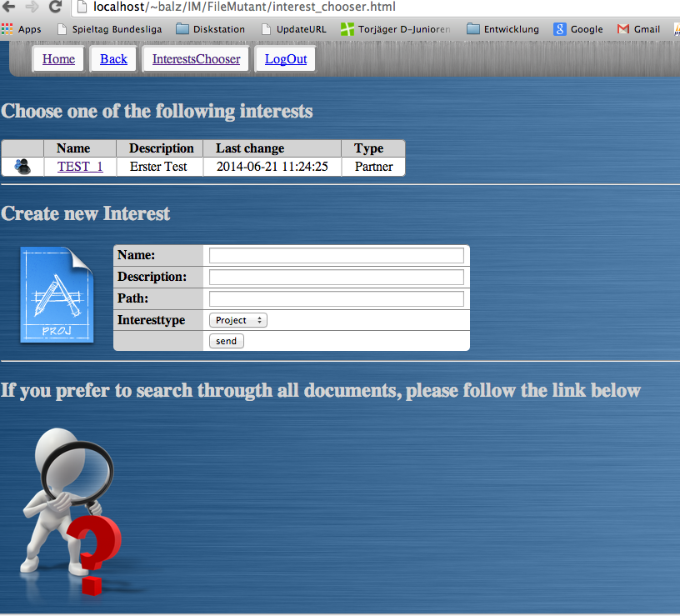Image resolution: width=680 pixels, height=616 pixels.
Task: Click the Home navigation button
Action: pos(57,58)
